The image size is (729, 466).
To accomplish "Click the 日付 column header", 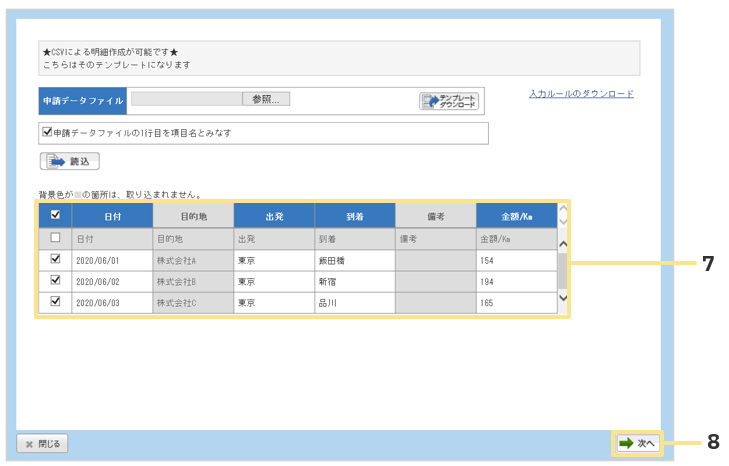I will pyautogui.click(x=112, y=216).
